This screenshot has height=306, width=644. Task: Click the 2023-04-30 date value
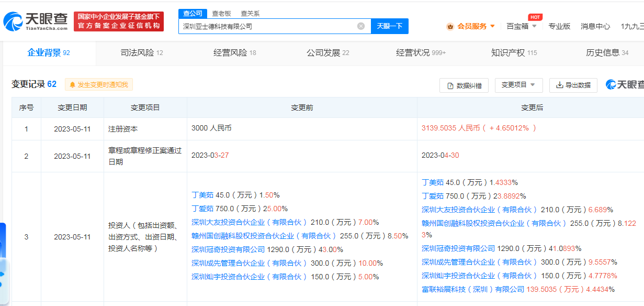point(441,156)
